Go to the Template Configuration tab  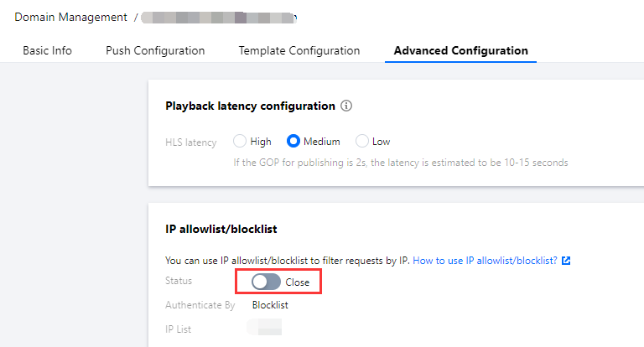tap(299, 50)
